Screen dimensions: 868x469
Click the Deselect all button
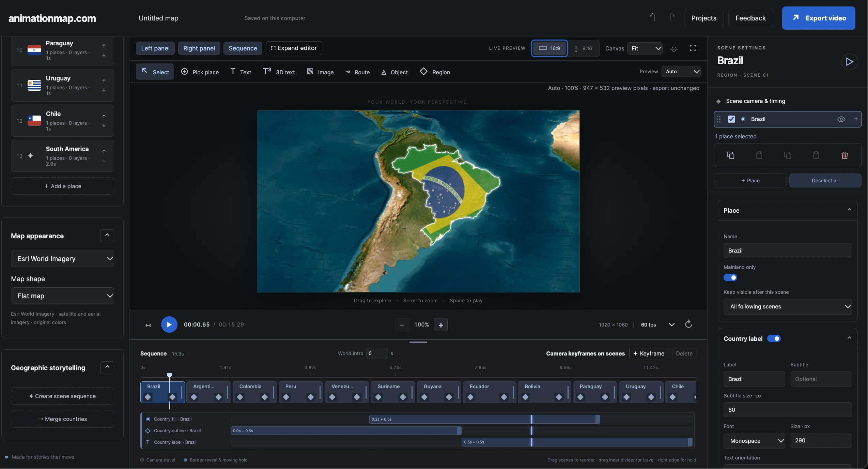pyautogui.click(x=825, y=181)
